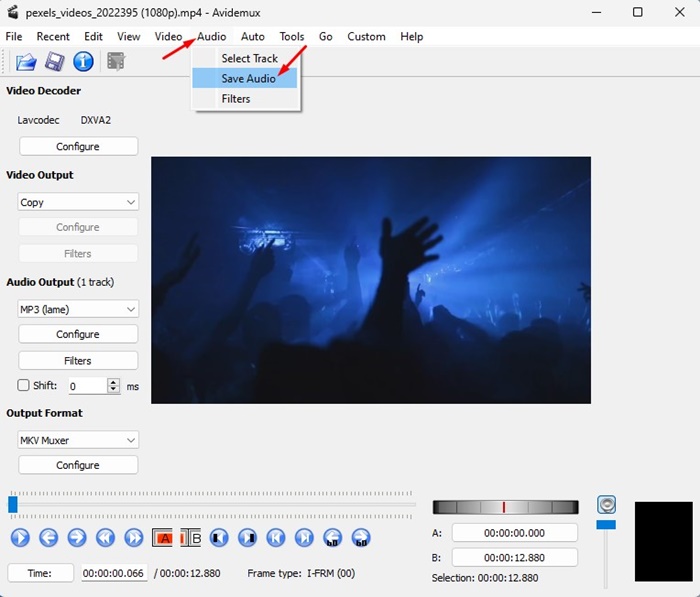Show file information via blue info icon
The width and height of the screenshot is (700, 597).
click(83, 61)
